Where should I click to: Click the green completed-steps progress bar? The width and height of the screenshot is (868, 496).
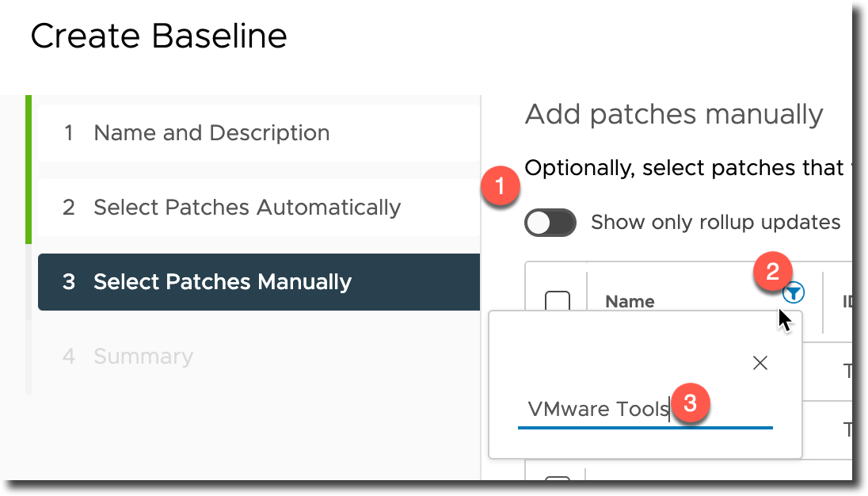(29, 170)
